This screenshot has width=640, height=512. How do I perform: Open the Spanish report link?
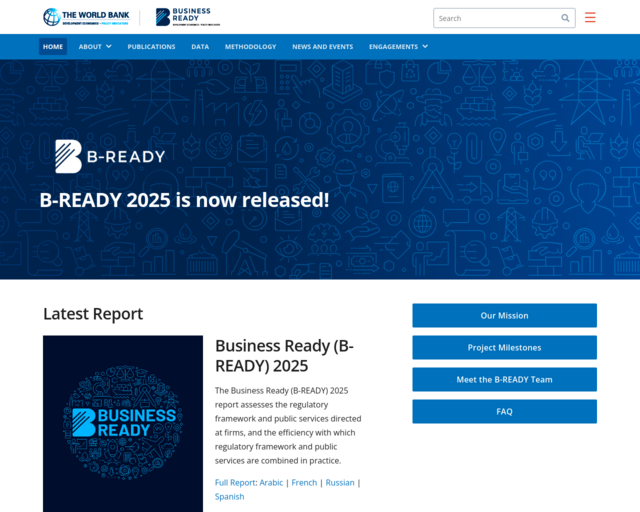coord(229,496)
